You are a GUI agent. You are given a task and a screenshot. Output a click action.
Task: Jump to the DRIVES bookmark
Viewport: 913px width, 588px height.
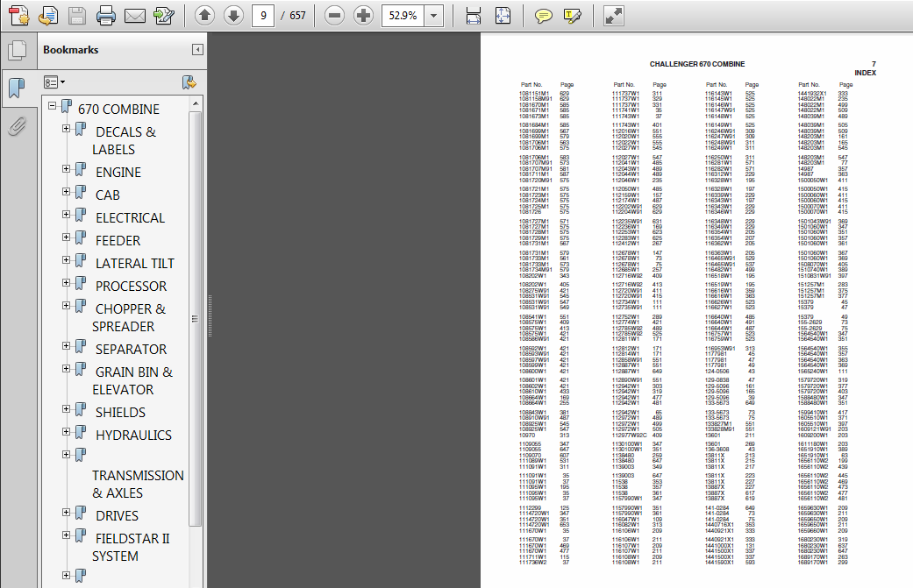pos(117,516)
